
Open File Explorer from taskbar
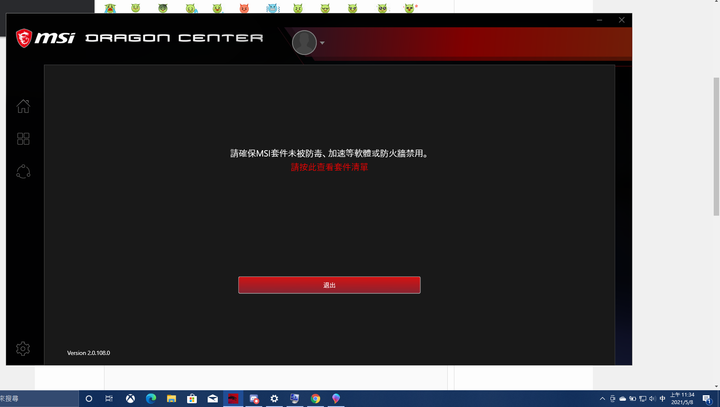tap(171, 398)
